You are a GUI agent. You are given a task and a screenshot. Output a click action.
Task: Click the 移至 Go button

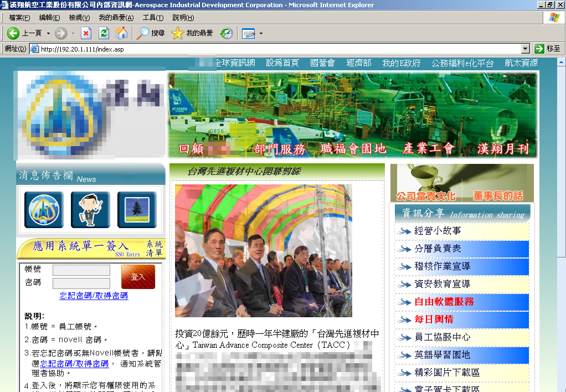pos(547,49)
